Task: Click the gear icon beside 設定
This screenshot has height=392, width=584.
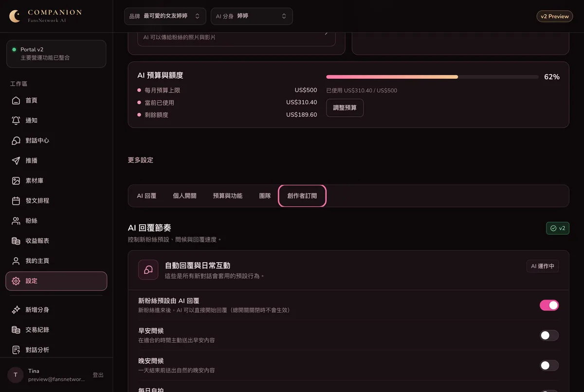Action: (16, 281)
